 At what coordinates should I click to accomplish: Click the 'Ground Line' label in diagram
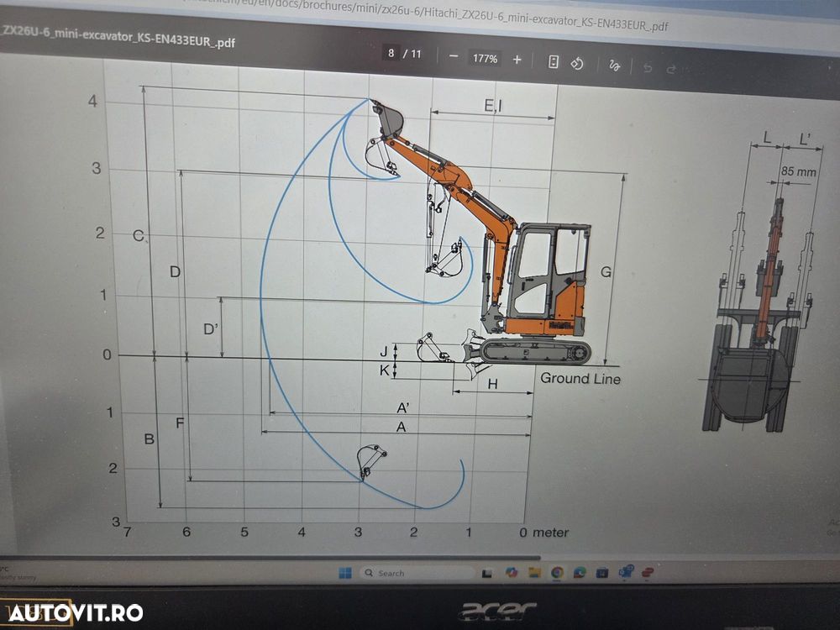point(580,379)
